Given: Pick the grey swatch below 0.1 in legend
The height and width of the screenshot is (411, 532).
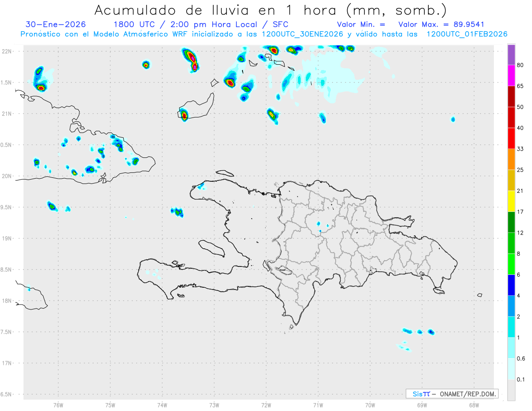Looking at the screenshot, I should [511, 390].
